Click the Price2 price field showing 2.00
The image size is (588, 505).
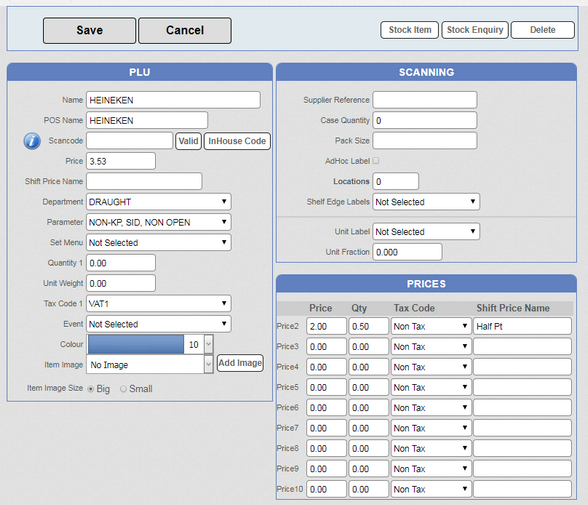pos(326,326)
